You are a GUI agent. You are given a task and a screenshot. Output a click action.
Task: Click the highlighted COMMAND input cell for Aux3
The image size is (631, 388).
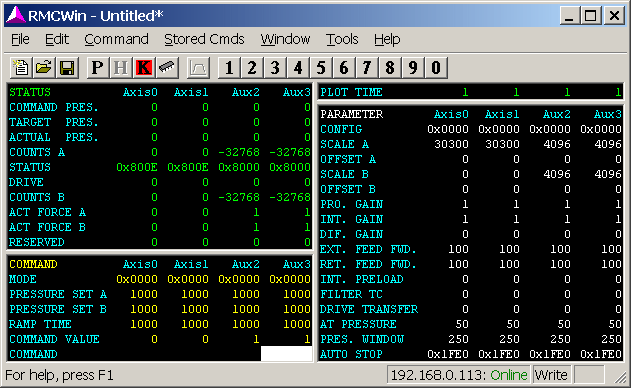tap(286, 354)
